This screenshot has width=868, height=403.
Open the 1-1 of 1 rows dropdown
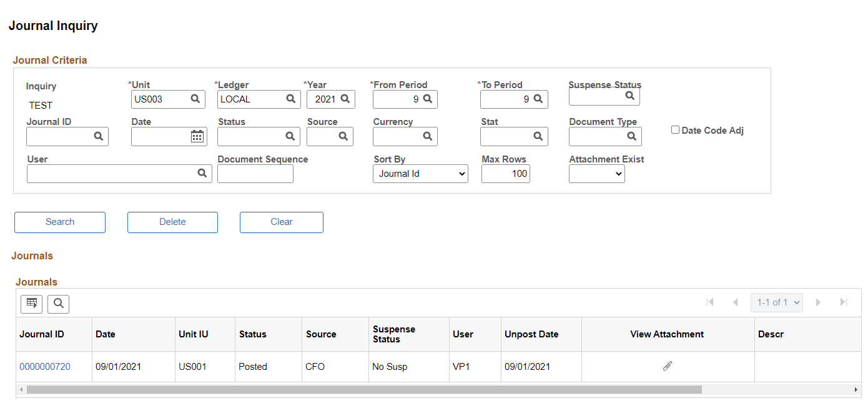tap(777, 302)
